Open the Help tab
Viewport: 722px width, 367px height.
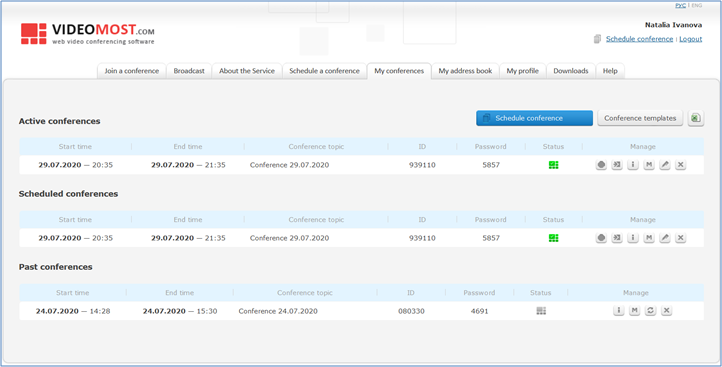click(x=610, y=71)
